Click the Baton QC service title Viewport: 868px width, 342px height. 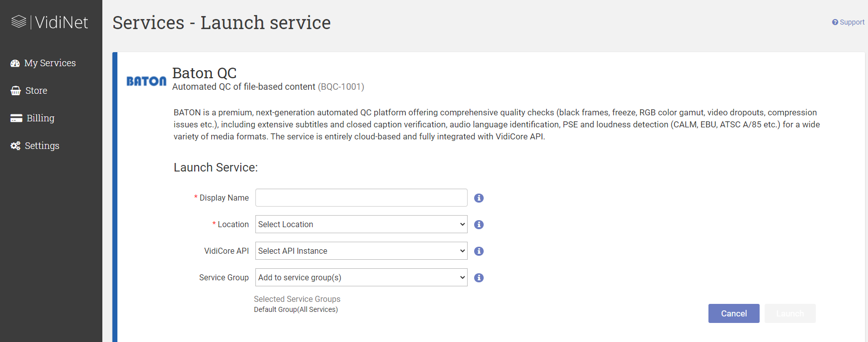click(204, 73)
